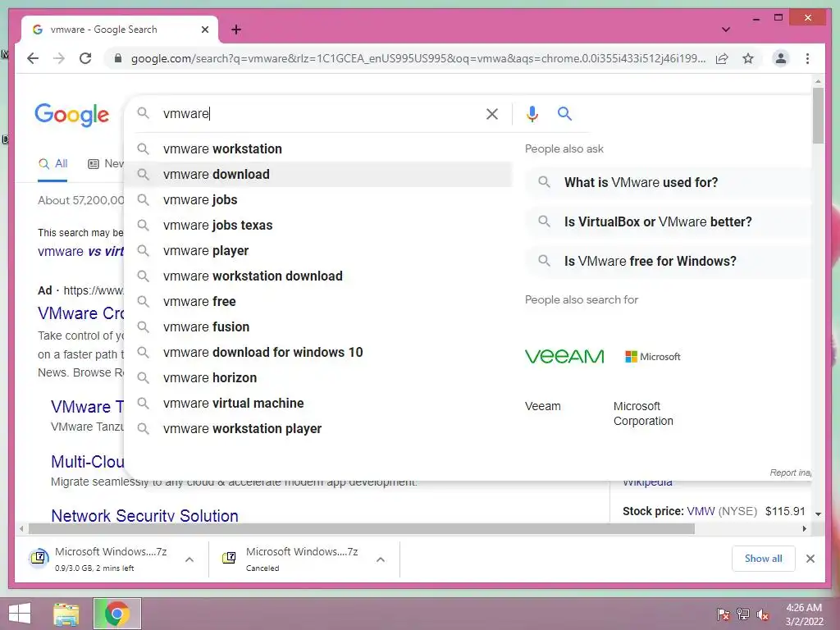Open a new tab with plus button

point(236,30)
